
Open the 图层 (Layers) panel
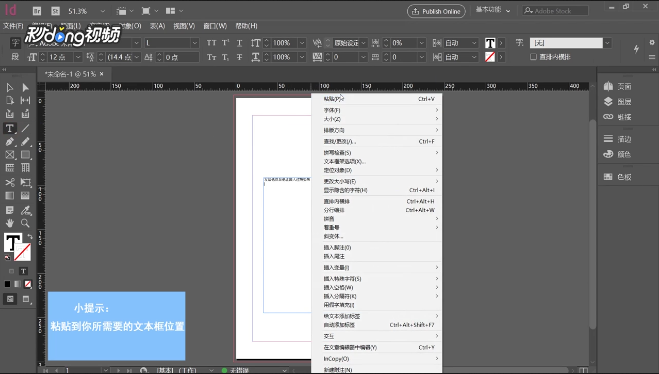[x=617, y=101]
